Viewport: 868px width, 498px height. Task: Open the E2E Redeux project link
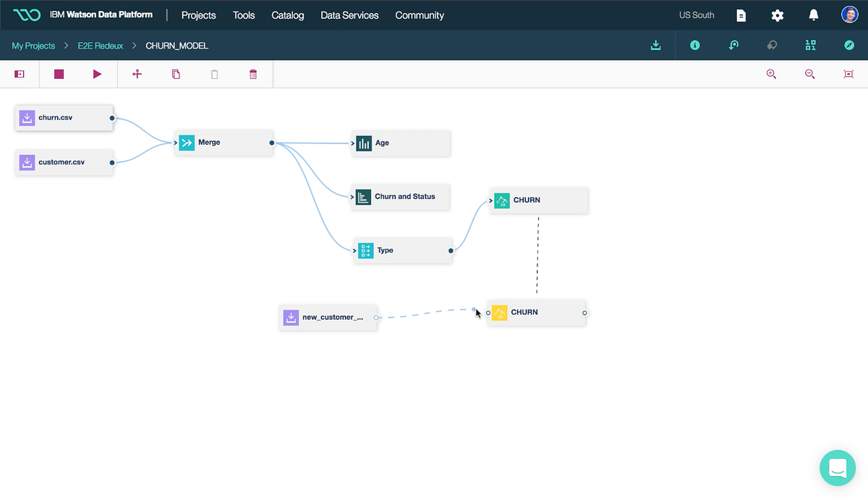[100, 45]
